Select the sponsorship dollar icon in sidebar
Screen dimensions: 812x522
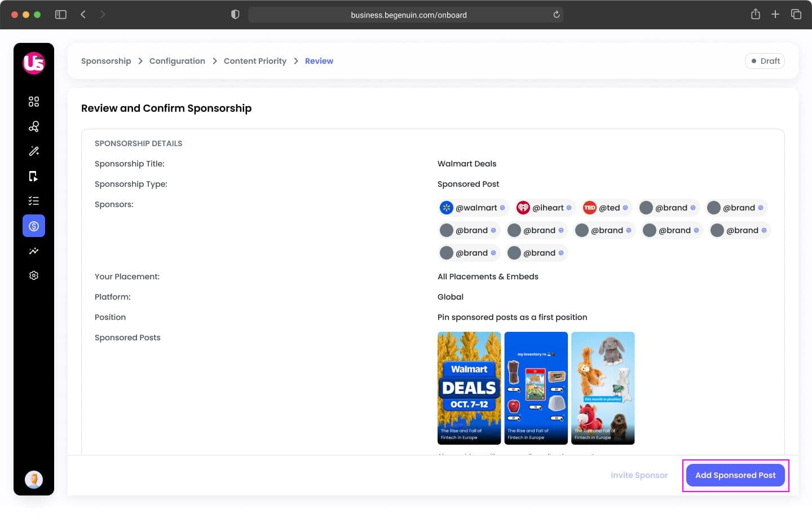coord(34,226)
